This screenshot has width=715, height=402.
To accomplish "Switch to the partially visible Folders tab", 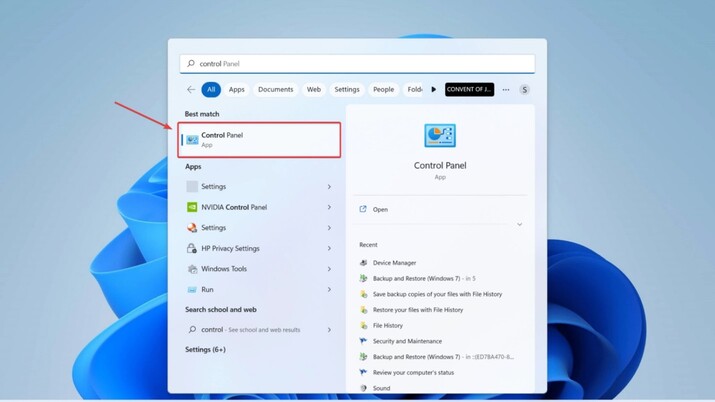I will coord(414,89).
